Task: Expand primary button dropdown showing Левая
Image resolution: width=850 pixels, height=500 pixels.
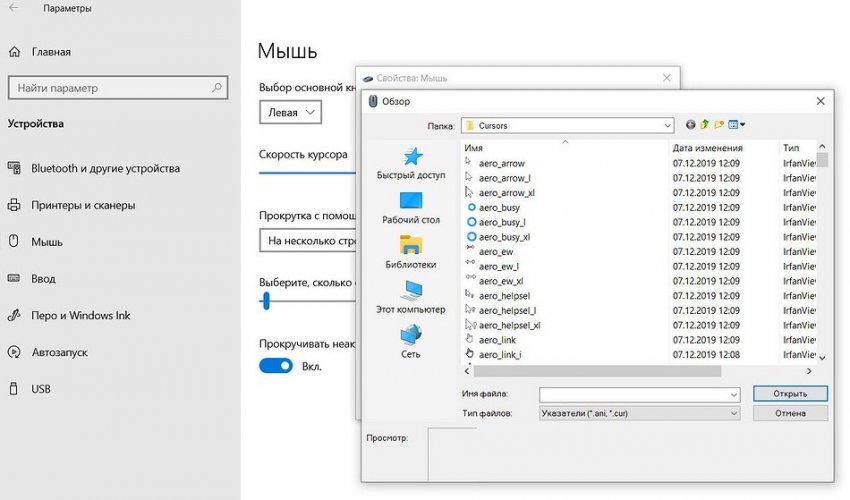Action: [x=290, y=113]
